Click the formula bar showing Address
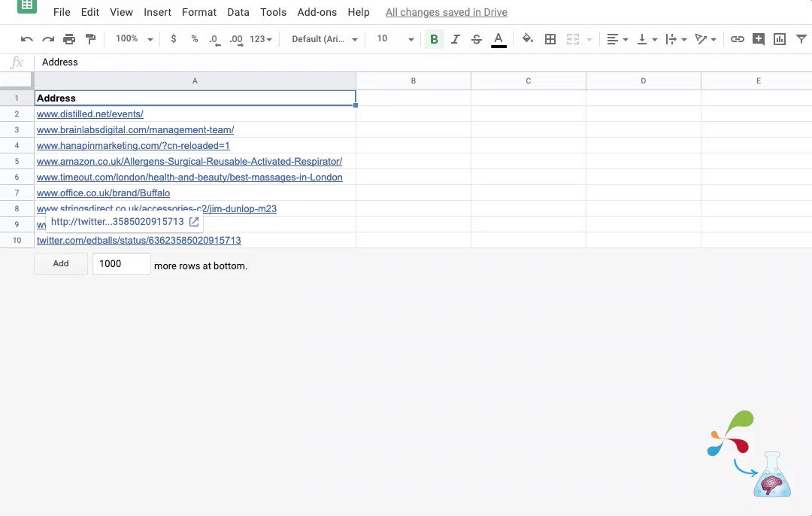812x516 pixels. pos(425,62)
